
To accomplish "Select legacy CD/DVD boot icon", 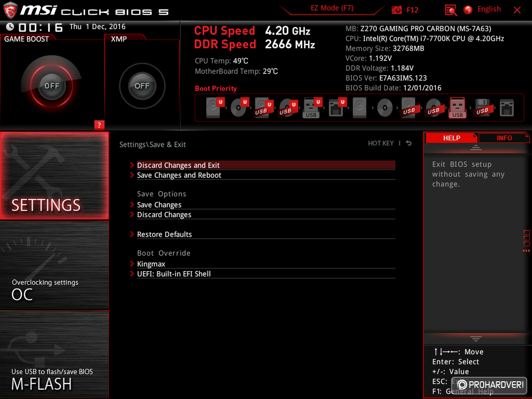I will pos(384,108).
